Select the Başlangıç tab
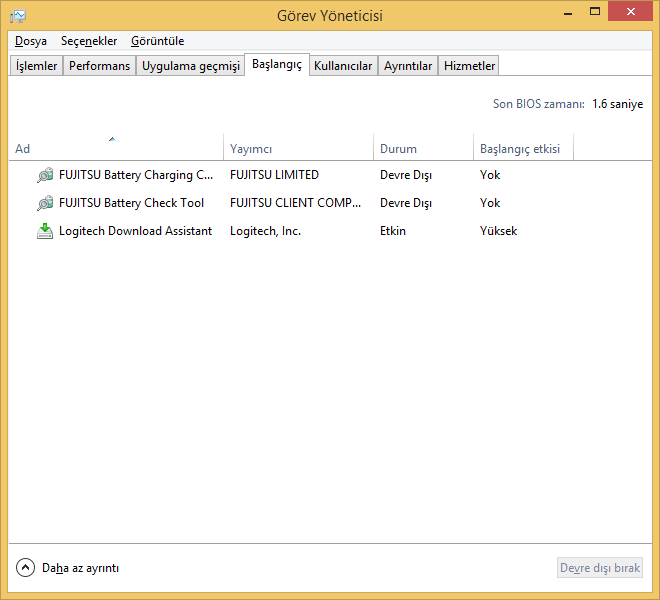The width and height of the screenshot is (660, 600). pyautogui.click(x=277, y=64)
